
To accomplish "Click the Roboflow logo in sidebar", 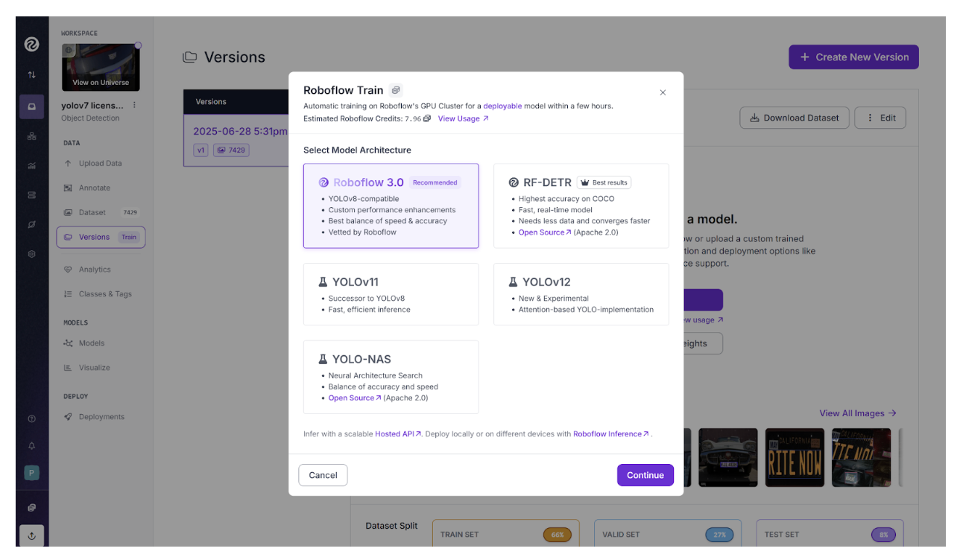I will coord(31,45).
